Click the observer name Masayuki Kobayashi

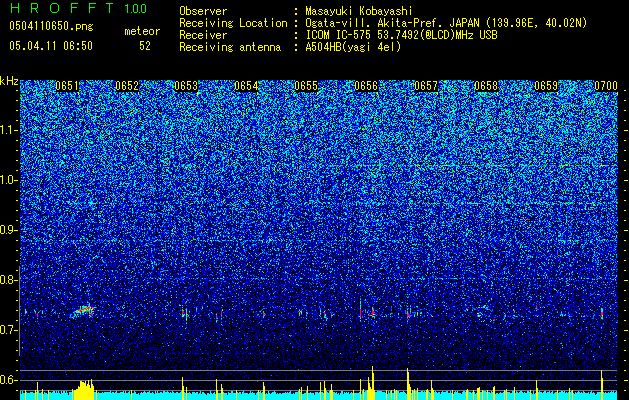tap(359, 11)
